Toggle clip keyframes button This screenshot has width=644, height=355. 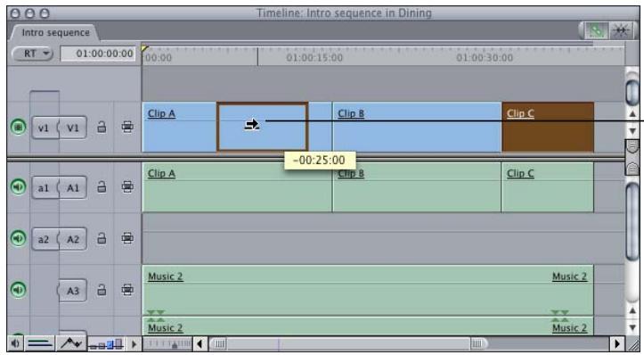click(x=40, y=343)
